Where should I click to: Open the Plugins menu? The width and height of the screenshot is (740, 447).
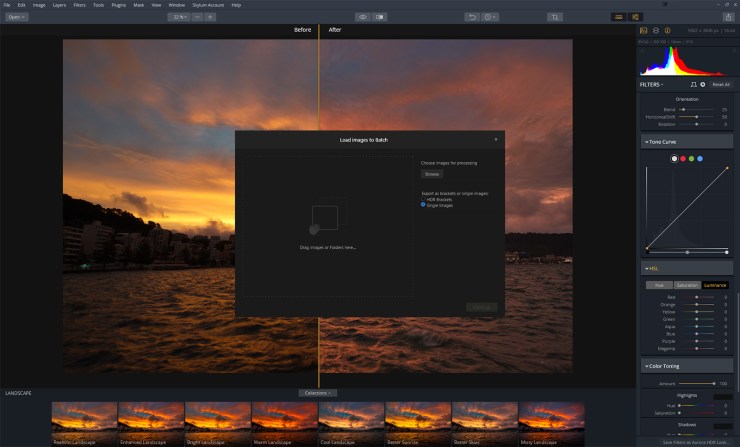coord(118,5)
